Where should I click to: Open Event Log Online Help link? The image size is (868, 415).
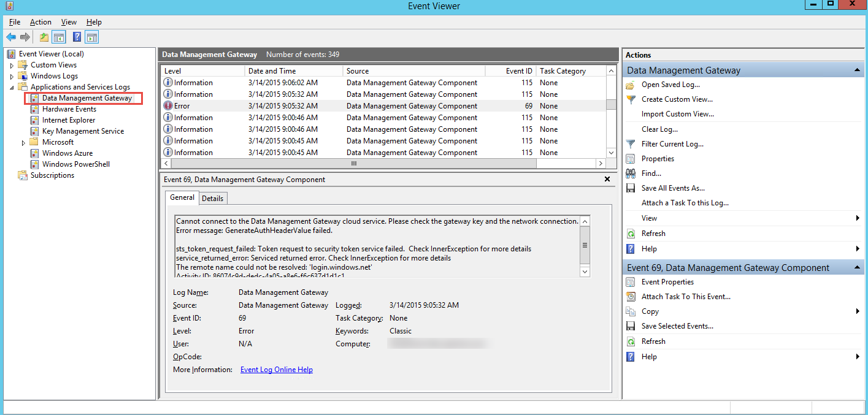coord(277,370)
